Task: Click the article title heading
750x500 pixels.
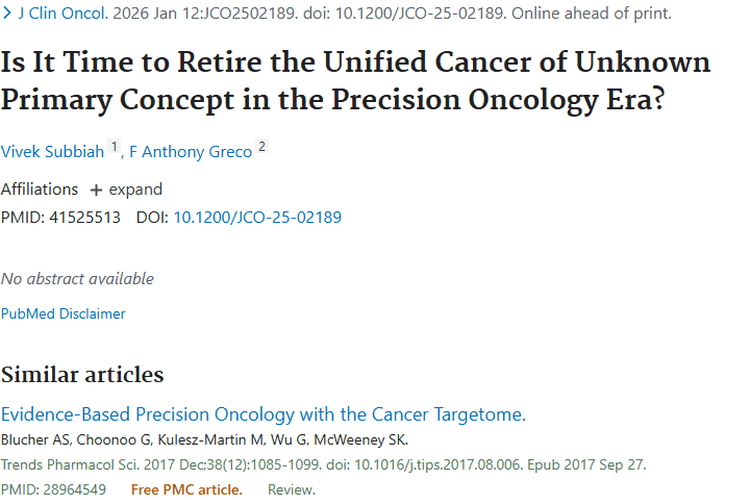Action: click(x=355, y=81)
